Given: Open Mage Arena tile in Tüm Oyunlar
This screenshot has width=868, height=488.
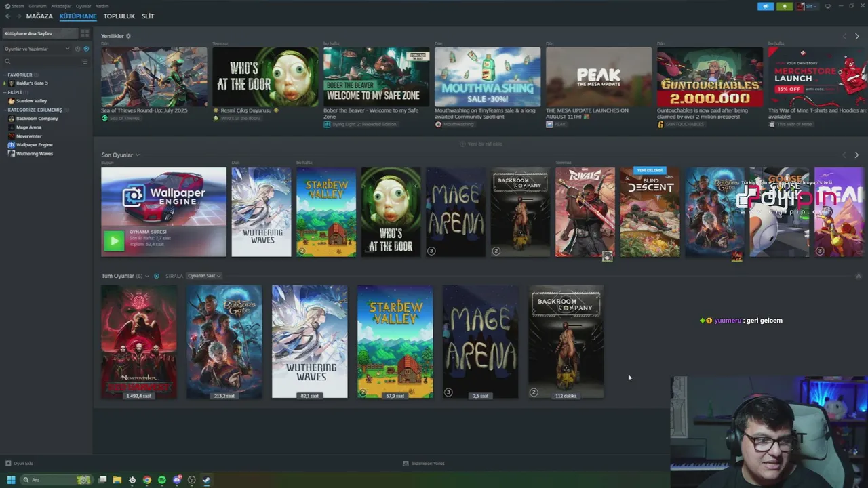Looking at the screenshot, I should point(481,342).
